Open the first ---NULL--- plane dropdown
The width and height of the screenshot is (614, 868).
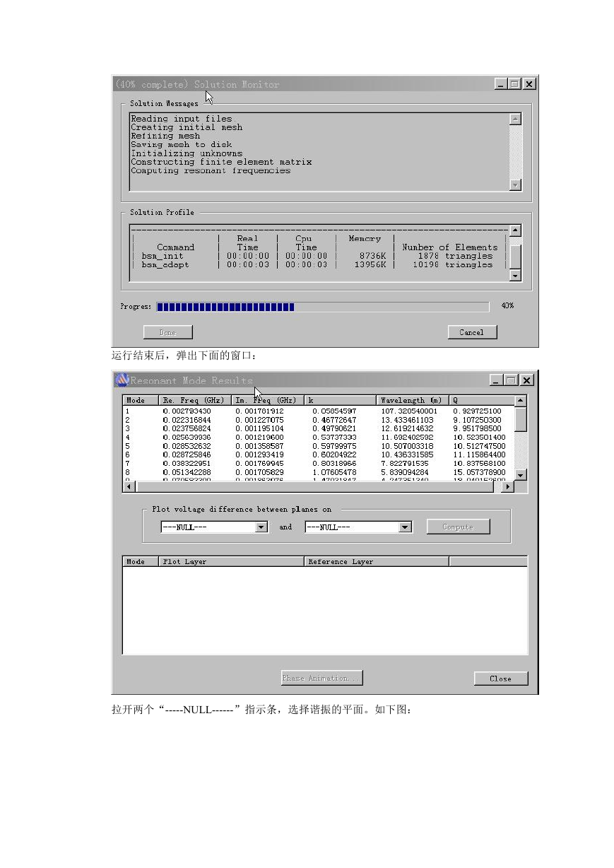(261, 527)
